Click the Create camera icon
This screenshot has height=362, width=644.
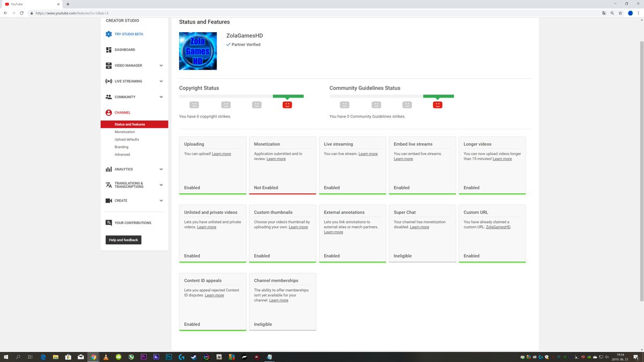pyautogui.click(x=109, y=201)
